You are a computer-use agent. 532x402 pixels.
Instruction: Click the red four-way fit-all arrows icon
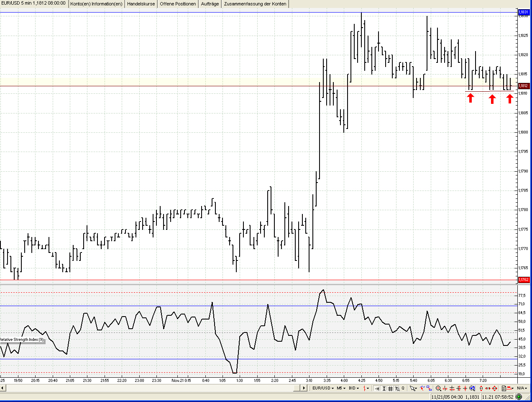(495, 388)
